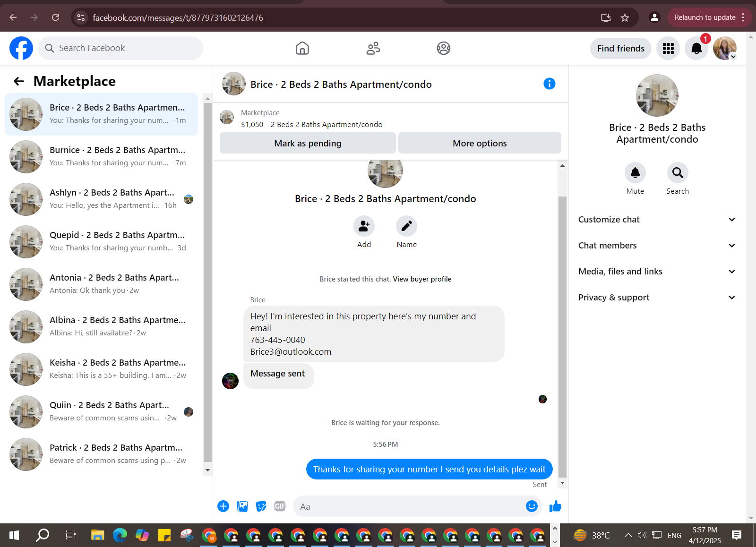Click the Find friends button

pos(621,48)
